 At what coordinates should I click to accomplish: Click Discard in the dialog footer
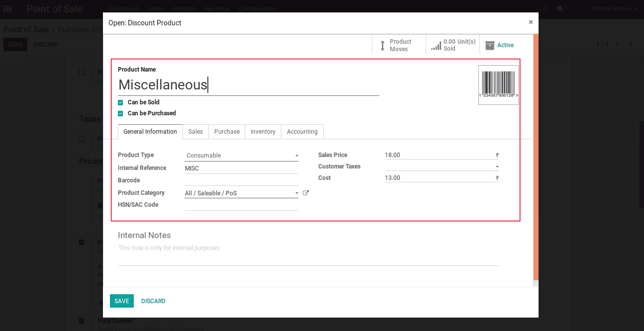click(153, 301)
